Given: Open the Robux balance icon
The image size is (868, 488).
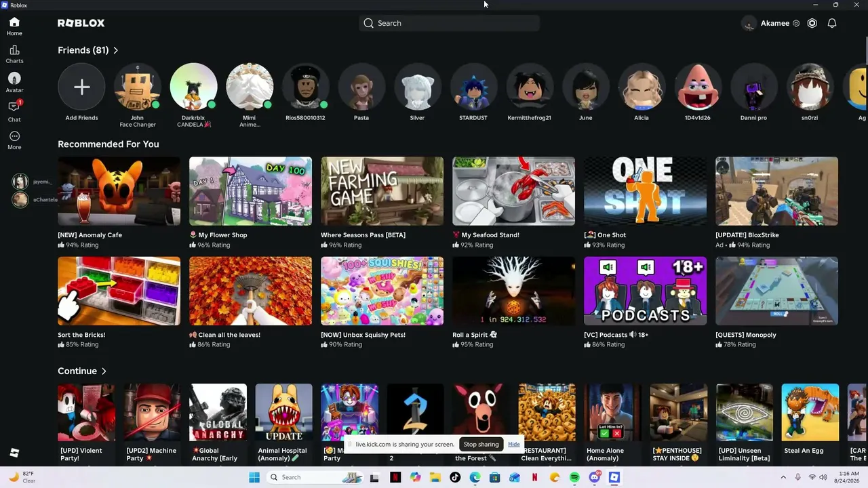Looking at the screenshot, I should click(x=812, y=23).
